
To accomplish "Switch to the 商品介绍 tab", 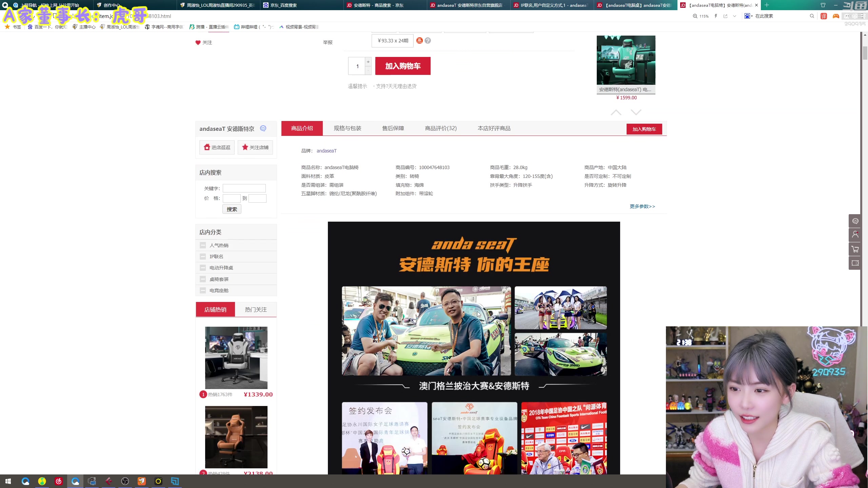I will tap(302, 128).
